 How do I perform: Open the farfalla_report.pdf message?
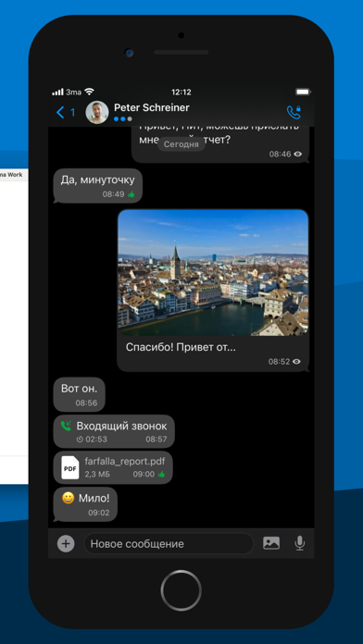click(113, 467)
